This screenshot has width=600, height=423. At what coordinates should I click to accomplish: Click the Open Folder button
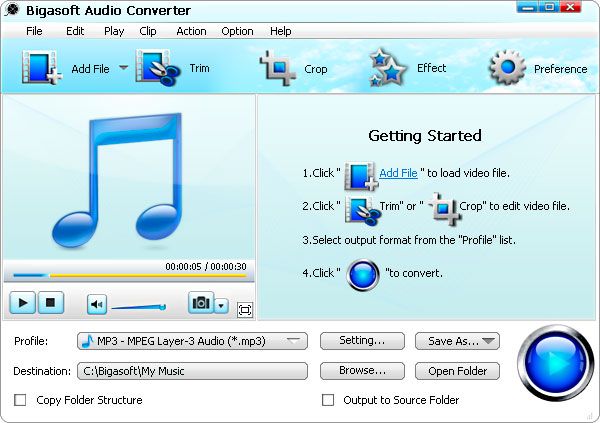pos(457,371)
